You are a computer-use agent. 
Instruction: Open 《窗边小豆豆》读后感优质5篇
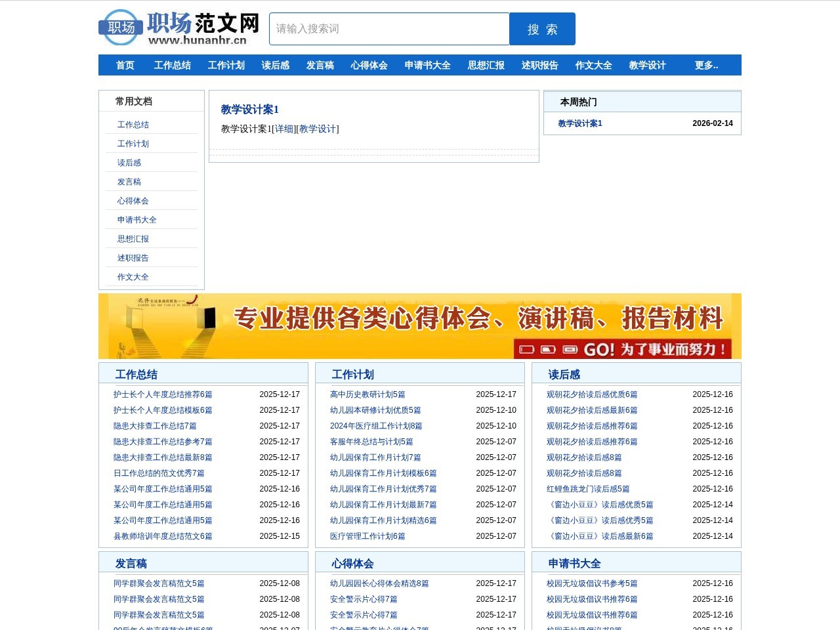point(600,505)
